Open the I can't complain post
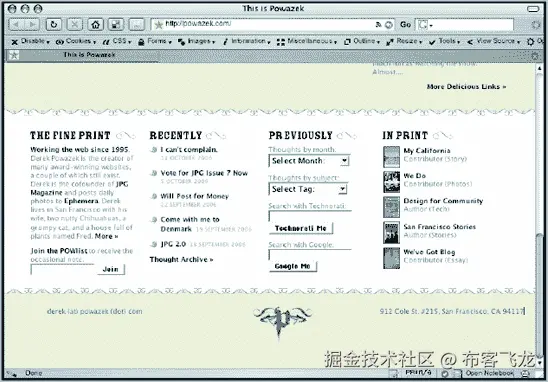 [189, 150]
